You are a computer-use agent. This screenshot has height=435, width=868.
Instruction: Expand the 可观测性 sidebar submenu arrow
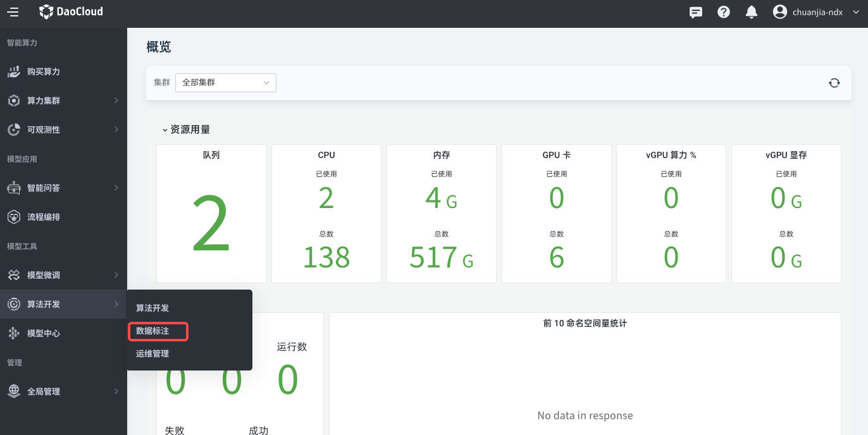[116, 130]
